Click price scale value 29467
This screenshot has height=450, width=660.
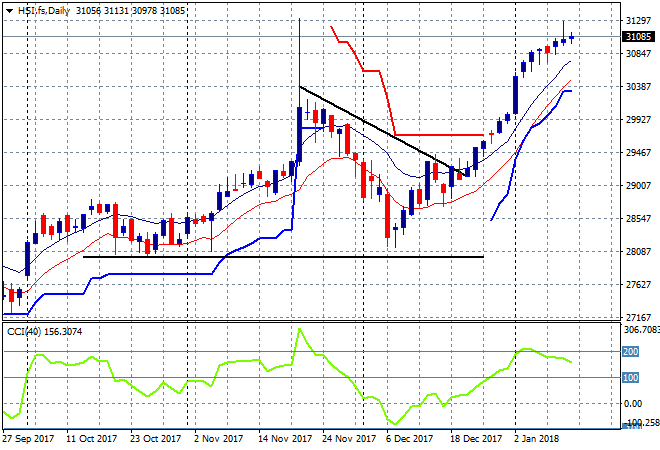(638, 153)
